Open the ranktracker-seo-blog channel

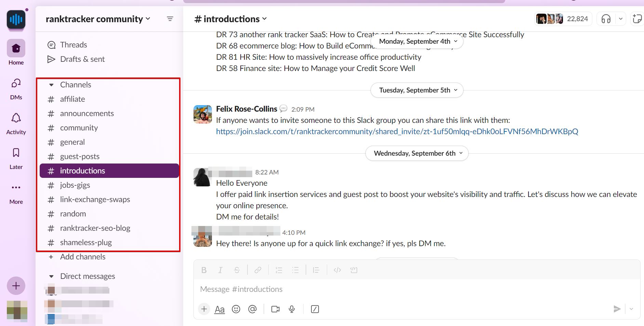coord(109,228)
